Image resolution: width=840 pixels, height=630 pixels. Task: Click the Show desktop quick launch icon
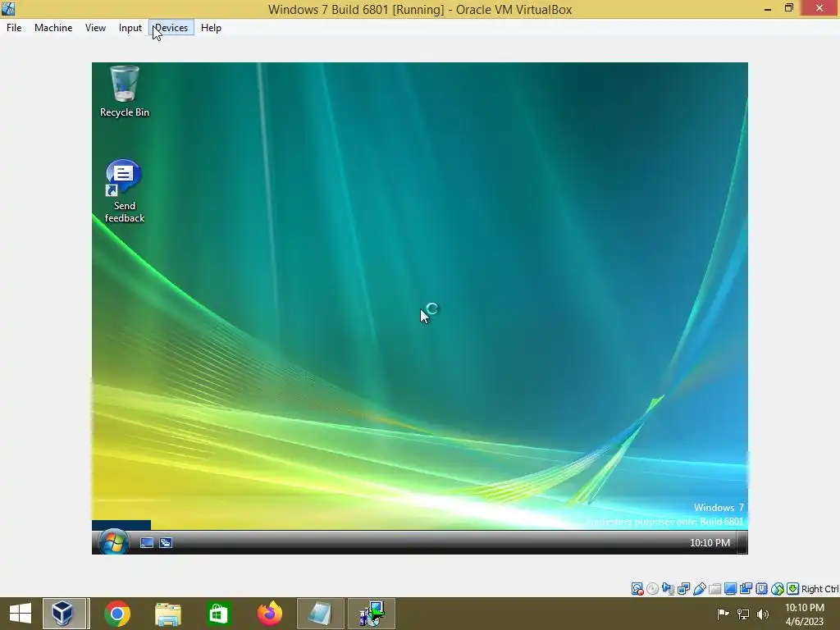146,543
